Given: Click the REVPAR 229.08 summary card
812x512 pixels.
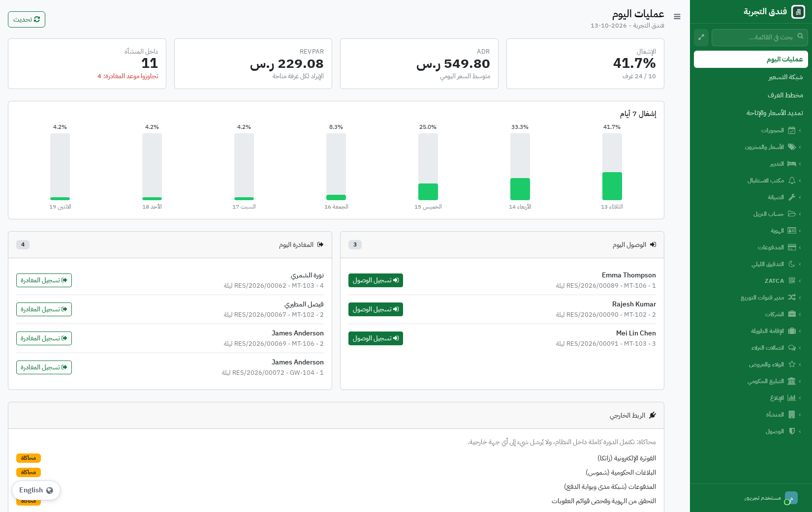Looking at the screenshot, I should pyautogui.click(x=253, y=64).
